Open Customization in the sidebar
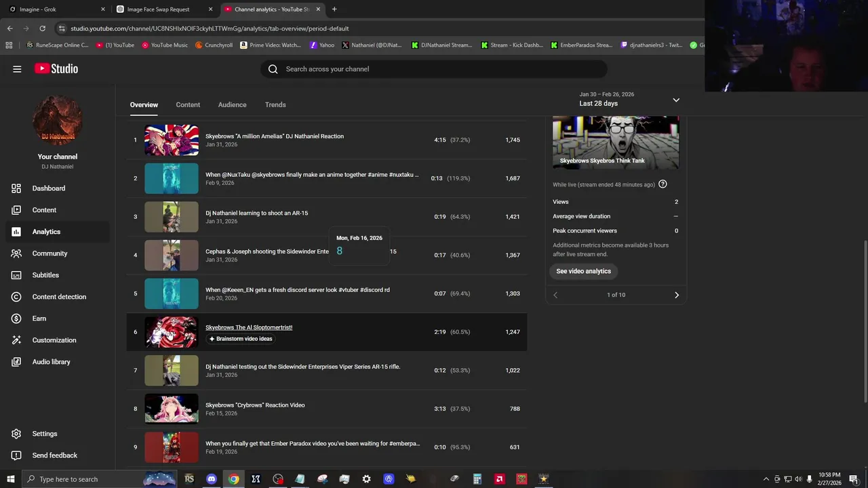The height and width of the screenshot is (488, 868). pyautogui.click(x=54, y=340)
